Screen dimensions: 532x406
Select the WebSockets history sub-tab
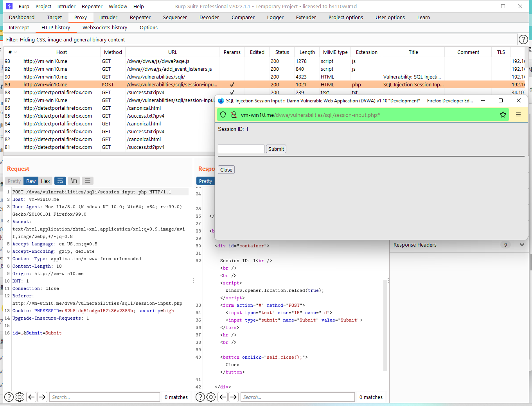105,27
